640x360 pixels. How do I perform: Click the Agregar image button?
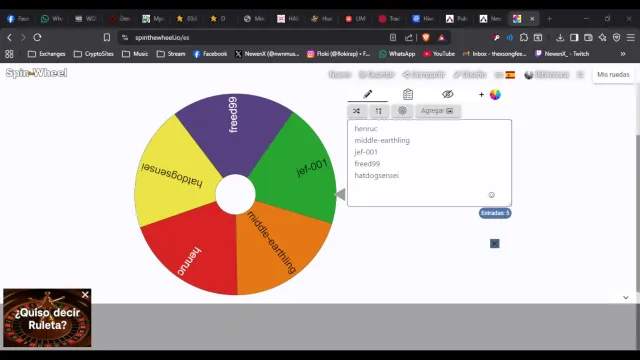pos(438,111)
